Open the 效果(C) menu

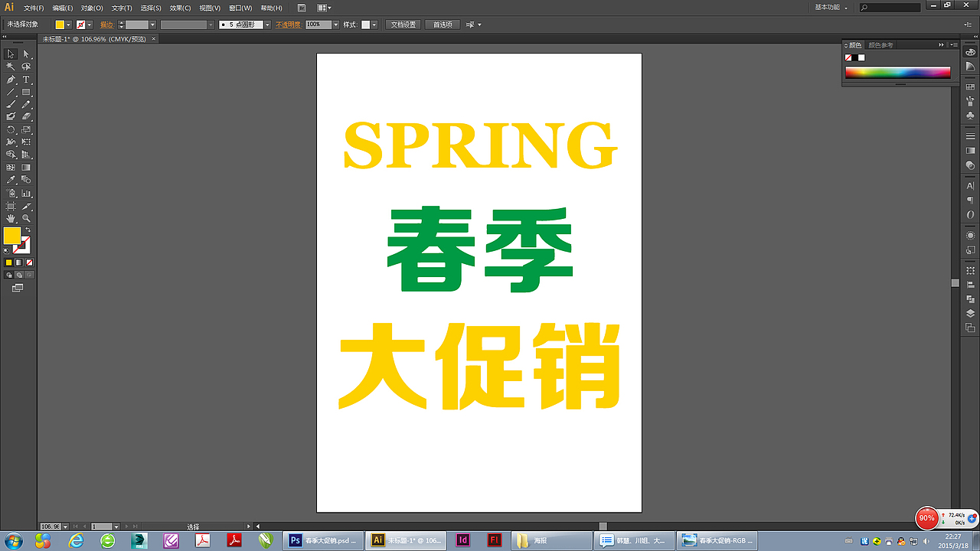click(181, 8)
